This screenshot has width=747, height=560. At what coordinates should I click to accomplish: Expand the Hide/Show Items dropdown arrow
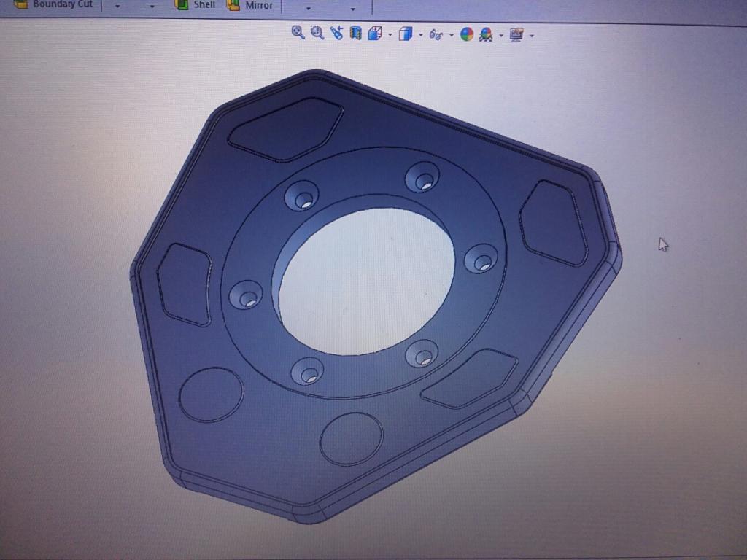[451, 35]
